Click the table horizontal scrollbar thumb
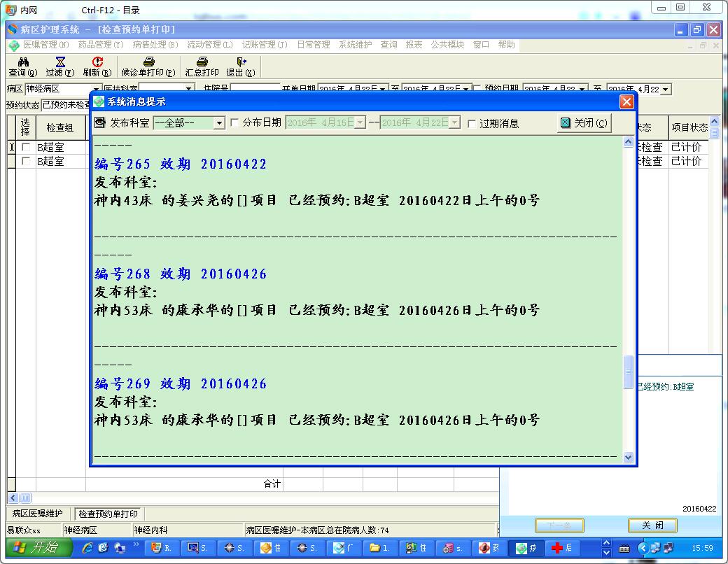 [25, 498]
